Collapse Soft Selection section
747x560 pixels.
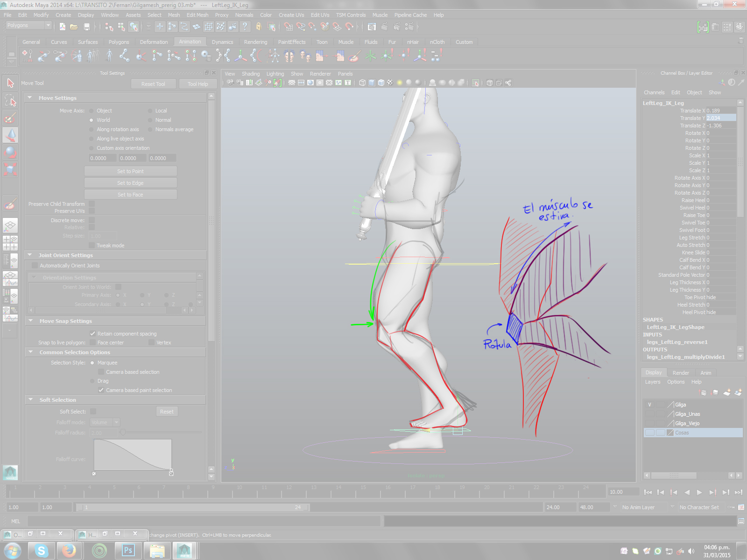30,400
